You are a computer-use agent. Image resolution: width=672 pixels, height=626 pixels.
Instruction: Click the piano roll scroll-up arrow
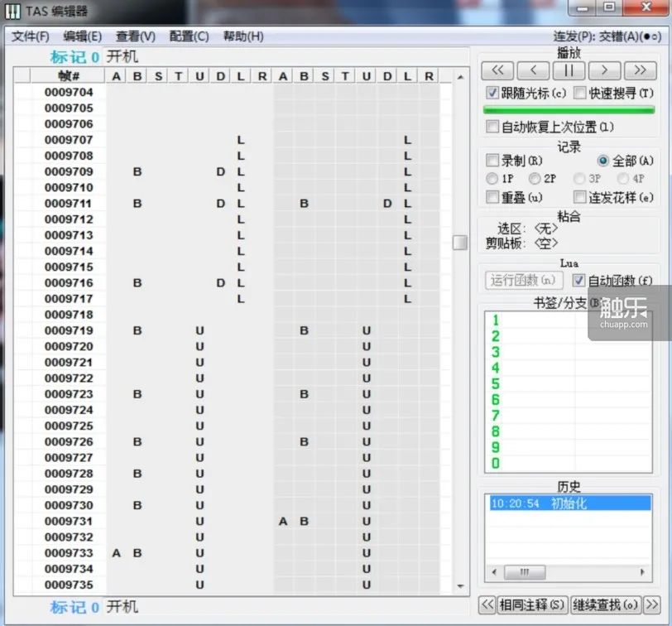(x=460, y=77)
